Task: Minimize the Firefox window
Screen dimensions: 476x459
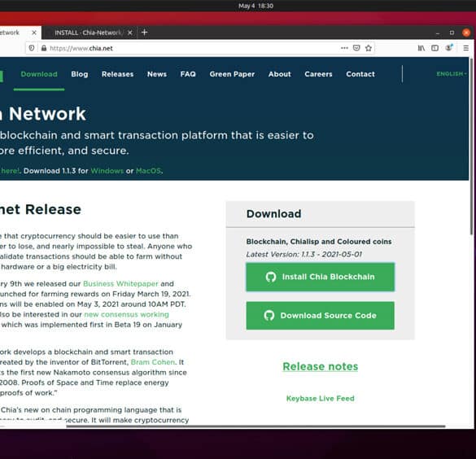Action: coord(438,33)
